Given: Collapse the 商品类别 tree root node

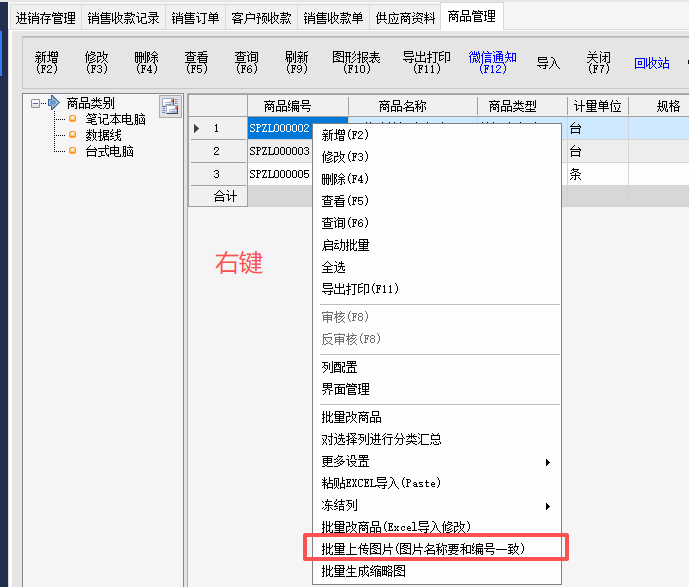Looking at the screenshot, I should (x=36, y=103).
